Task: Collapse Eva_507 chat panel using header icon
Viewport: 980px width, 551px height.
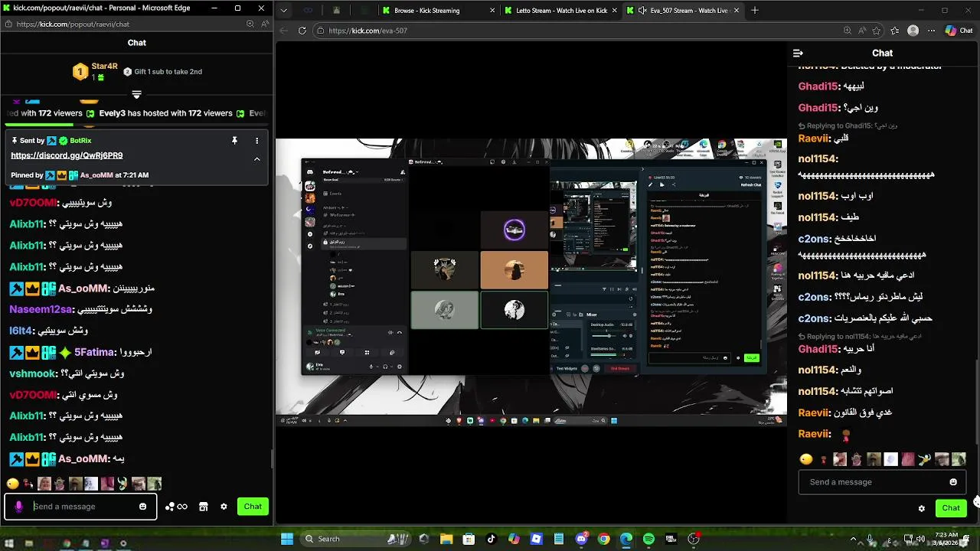Action: [798, 53]
